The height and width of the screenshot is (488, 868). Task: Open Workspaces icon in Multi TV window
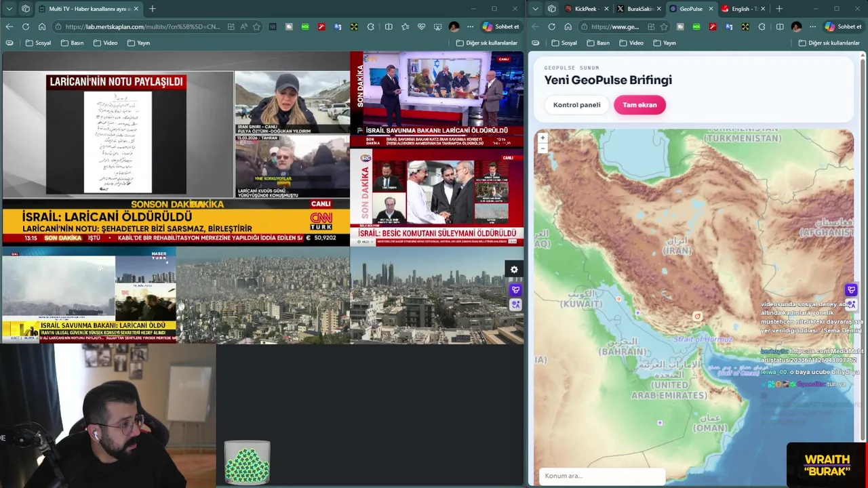26,9
